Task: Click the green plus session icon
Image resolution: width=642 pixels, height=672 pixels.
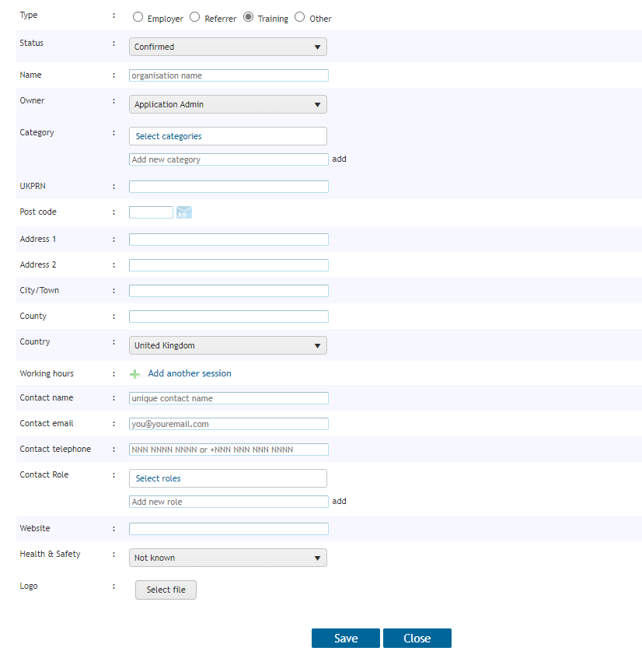Action: [x=135, y=374]
